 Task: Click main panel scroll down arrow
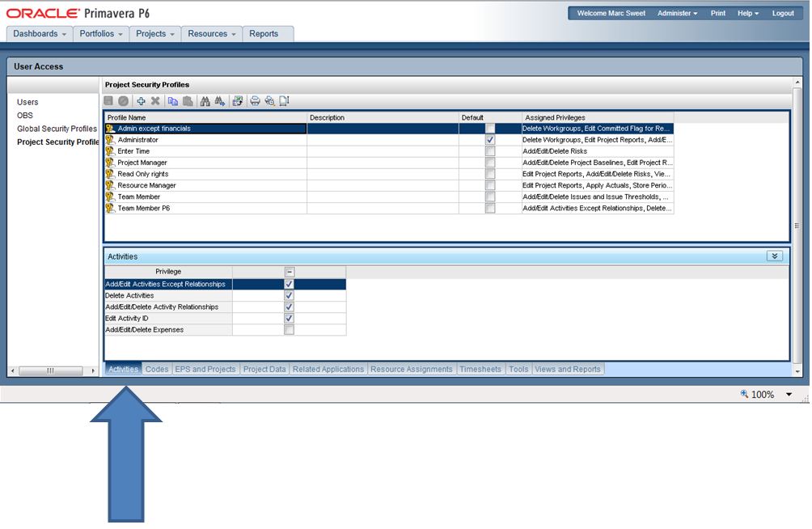tap(797, 371)
